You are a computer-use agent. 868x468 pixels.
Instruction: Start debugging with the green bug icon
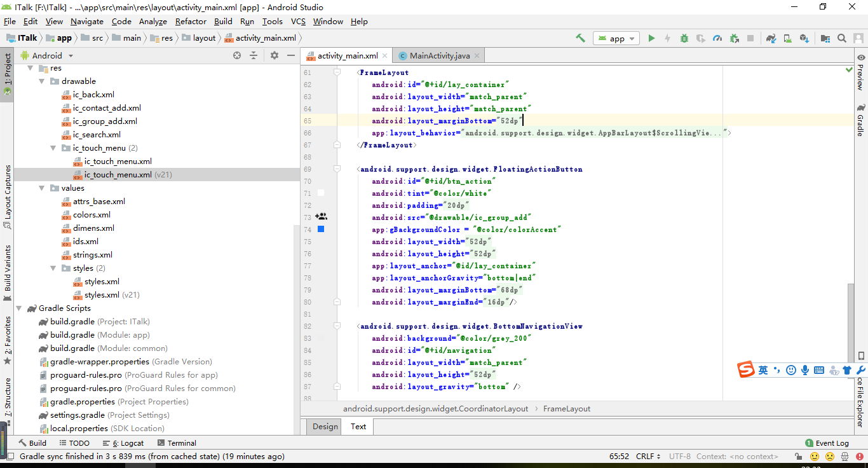[684, 38]
